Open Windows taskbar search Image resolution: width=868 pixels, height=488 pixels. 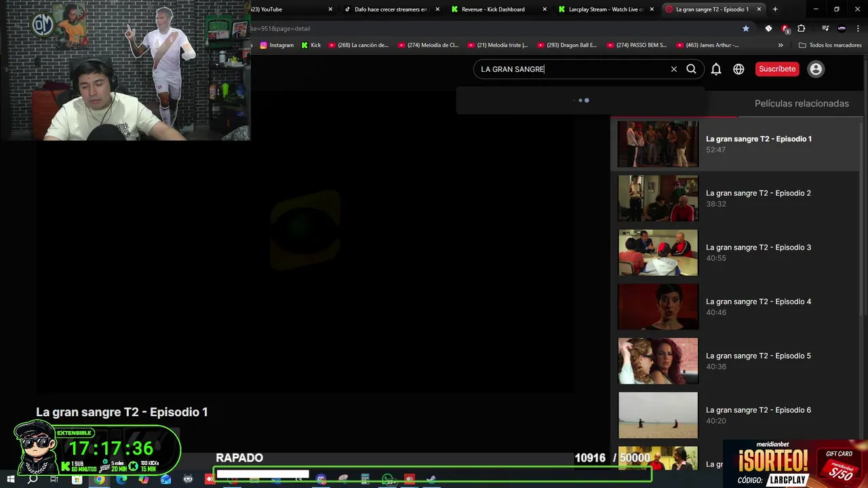click(33, 479)
